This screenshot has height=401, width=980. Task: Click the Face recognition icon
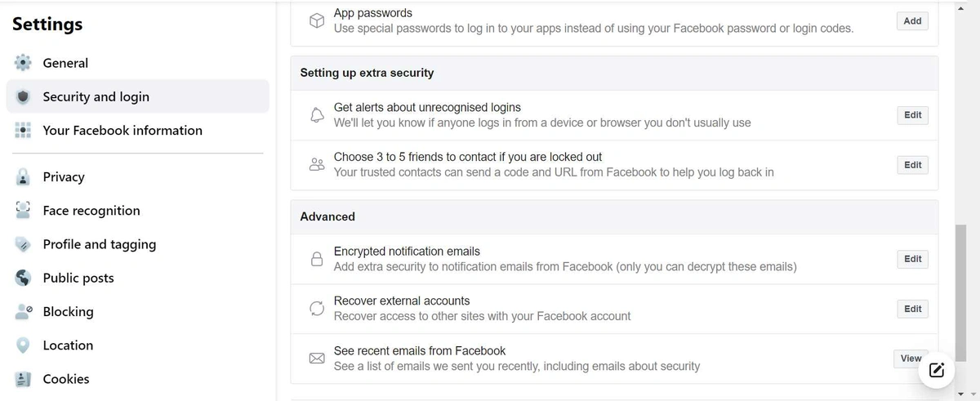(x=24, y=210)
